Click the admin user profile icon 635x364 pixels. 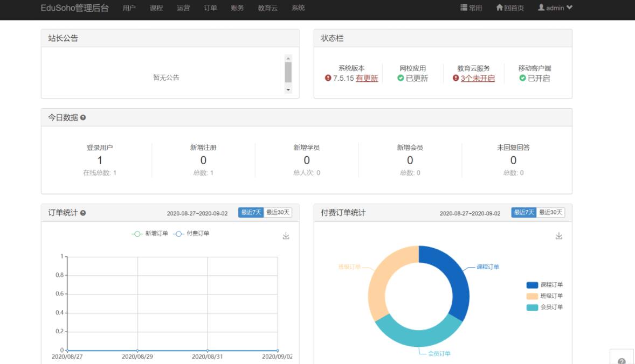tap(542, 8)
